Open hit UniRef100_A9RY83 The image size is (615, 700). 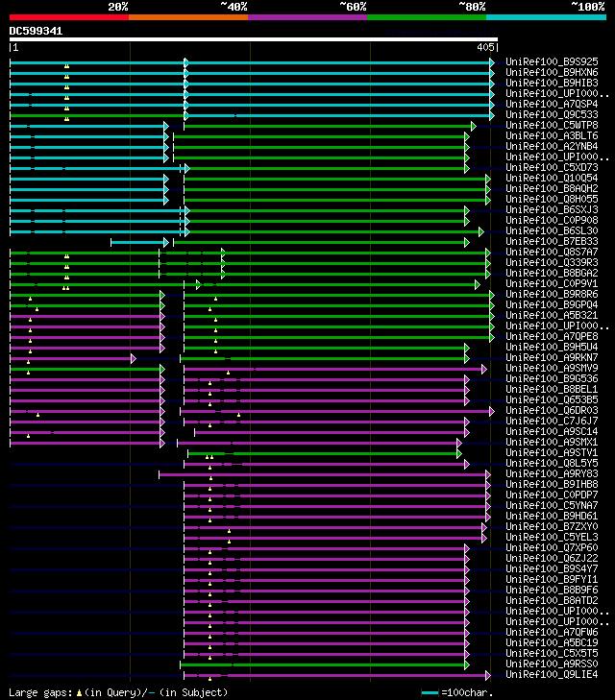coord(552,474)
